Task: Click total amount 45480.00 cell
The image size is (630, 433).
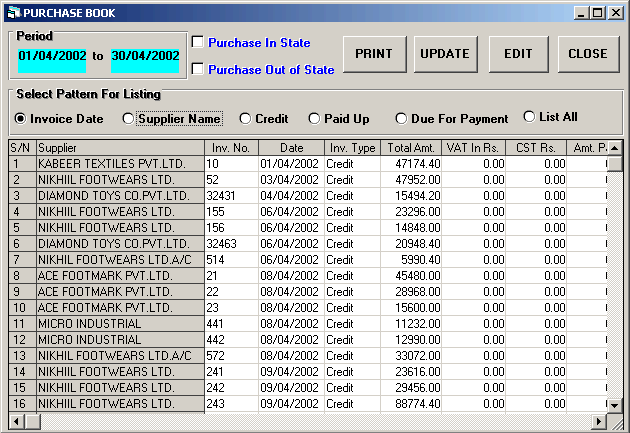Action: (x=411, y=276)
